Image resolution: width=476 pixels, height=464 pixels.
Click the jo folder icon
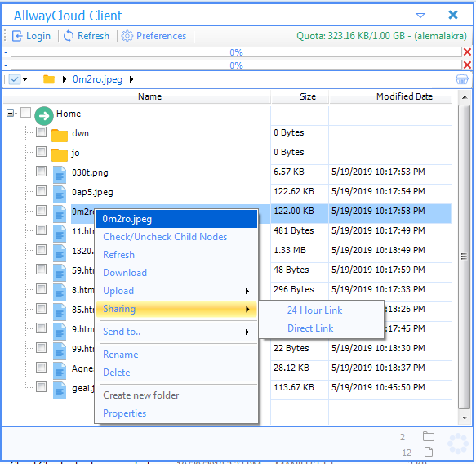(x=60, y=154)
